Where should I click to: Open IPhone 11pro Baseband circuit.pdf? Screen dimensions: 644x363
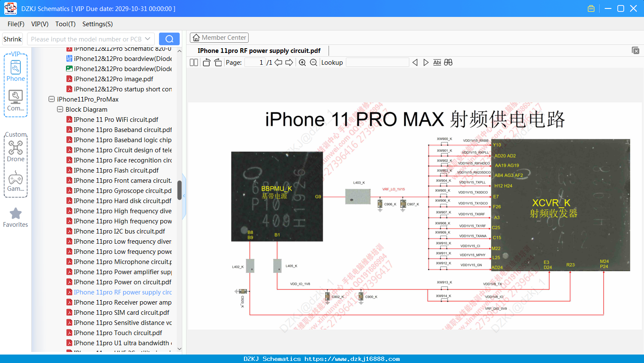(x=123, y=130)
